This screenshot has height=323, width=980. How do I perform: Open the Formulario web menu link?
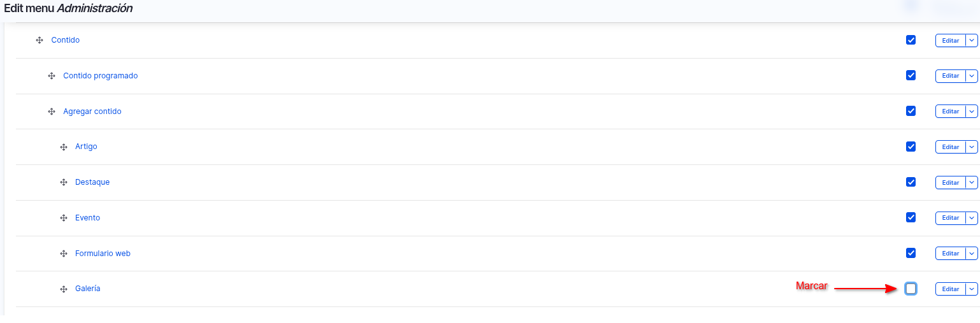(x=103, y=254)
